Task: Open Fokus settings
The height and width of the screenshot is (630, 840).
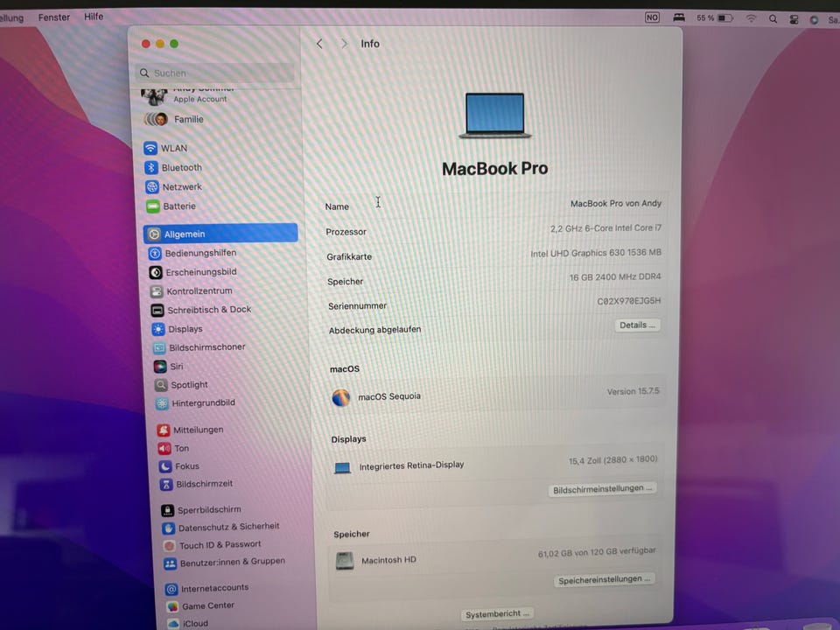Action: tap(178, 466)
